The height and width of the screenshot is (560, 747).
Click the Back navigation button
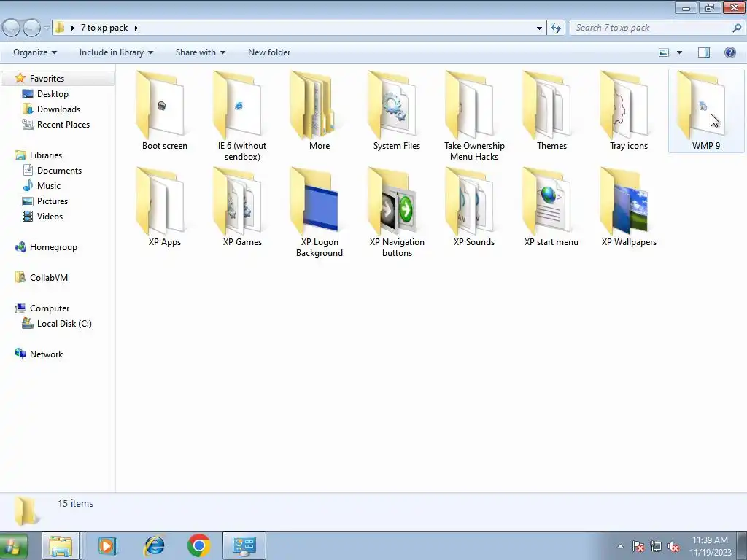tap(12, 28)
